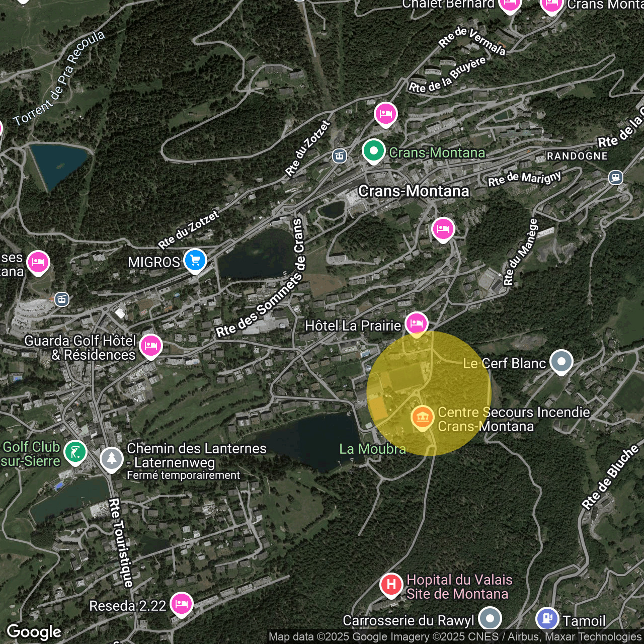Open the Reseda 2.22 lodging pin
This screenshot has height=644, width=644.
pos(181,603)
